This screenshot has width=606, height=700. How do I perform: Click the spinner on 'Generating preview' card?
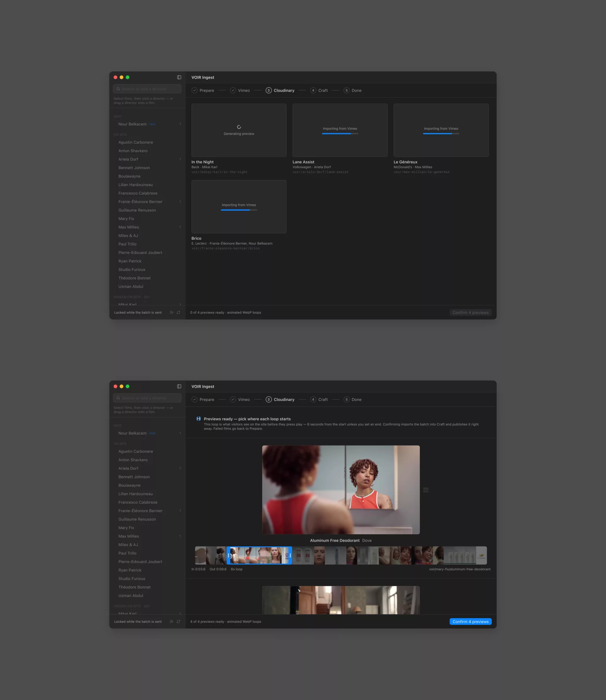[239, 127]
